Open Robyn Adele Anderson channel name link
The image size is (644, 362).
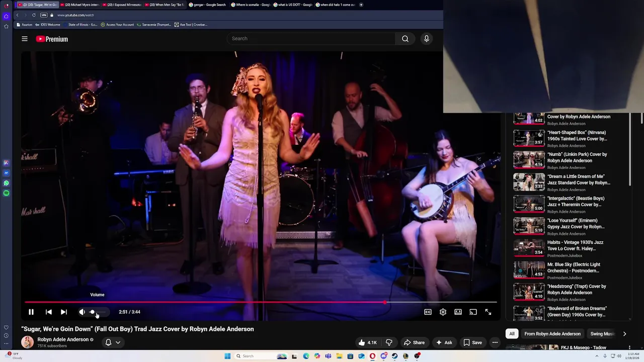[63, 339]
